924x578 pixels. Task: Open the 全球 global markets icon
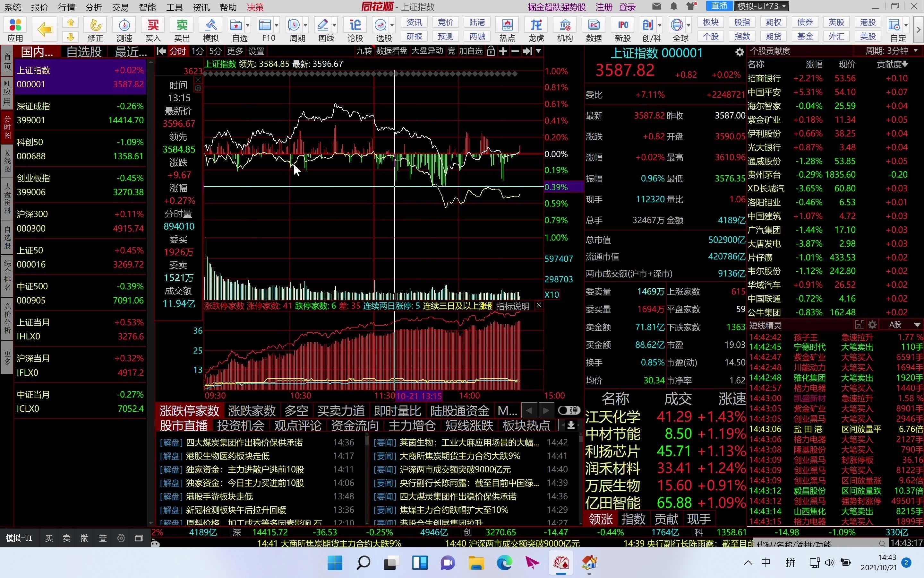[x=678, y=30]
